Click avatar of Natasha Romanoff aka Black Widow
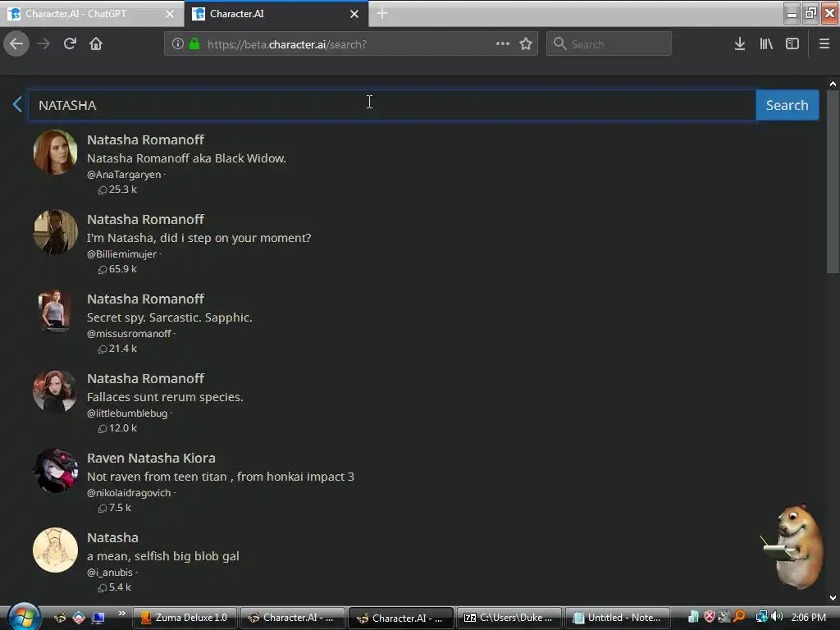Image resolution: width=840 pixels, height=630 pixels. [55, 152]
